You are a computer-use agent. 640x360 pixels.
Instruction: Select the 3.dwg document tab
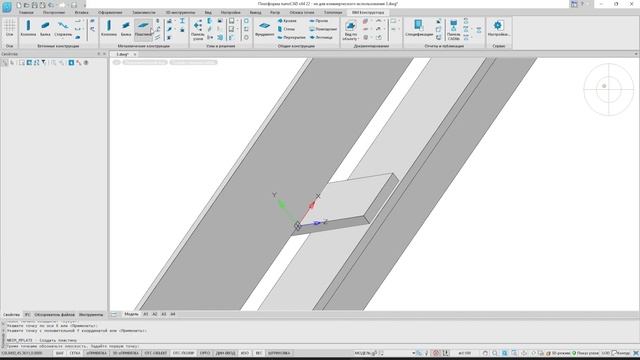coord(122,54)
